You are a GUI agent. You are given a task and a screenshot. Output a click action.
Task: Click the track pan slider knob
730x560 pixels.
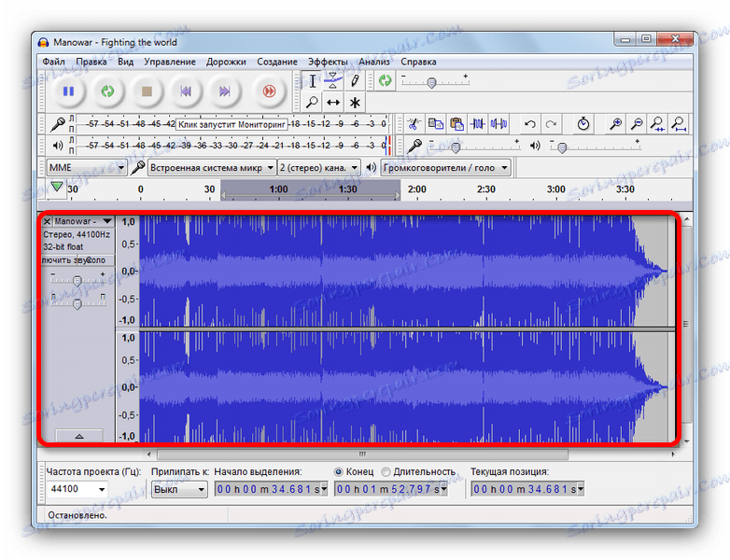coord(77,304)
